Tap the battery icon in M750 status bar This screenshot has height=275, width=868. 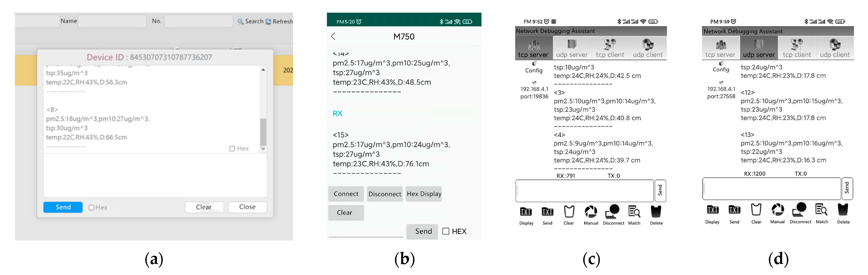point(467,22)
